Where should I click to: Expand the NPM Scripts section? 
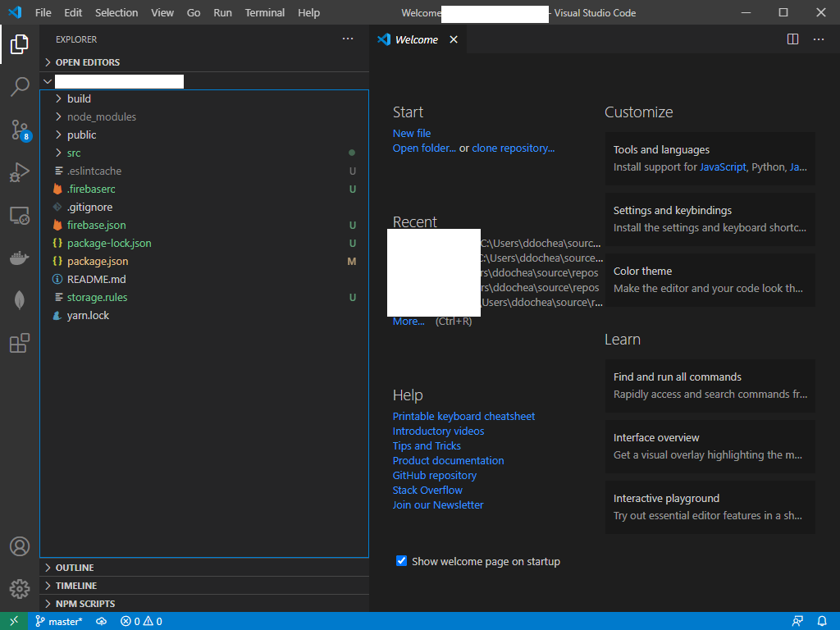204,603
